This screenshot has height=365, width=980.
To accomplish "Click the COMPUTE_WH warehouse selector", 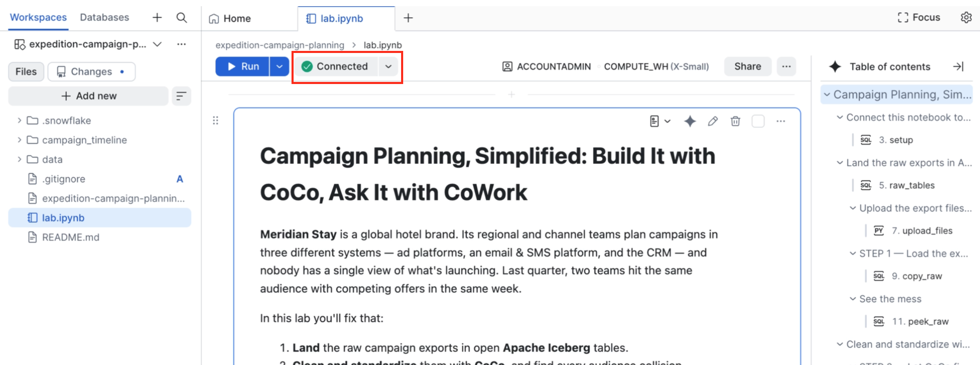I will point(656,67).
